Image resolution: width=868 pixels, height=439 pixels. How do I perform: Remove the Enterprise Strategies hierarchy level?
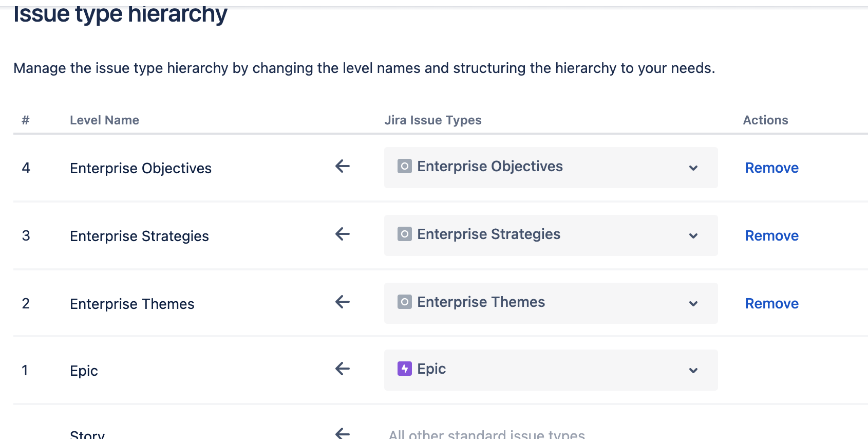pyautogui.click(x=771, y=236)
